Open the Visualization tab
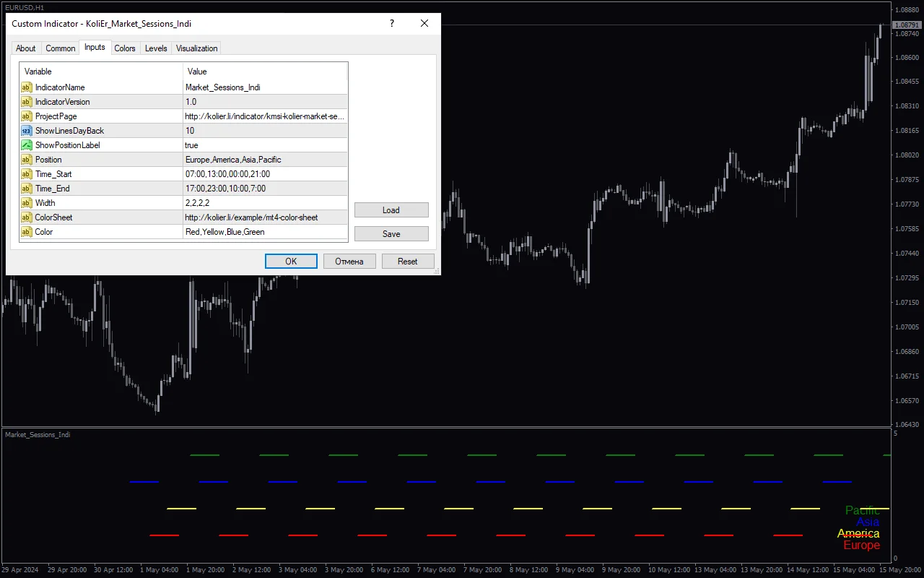 pyautogui.click(x=196, y=48)
